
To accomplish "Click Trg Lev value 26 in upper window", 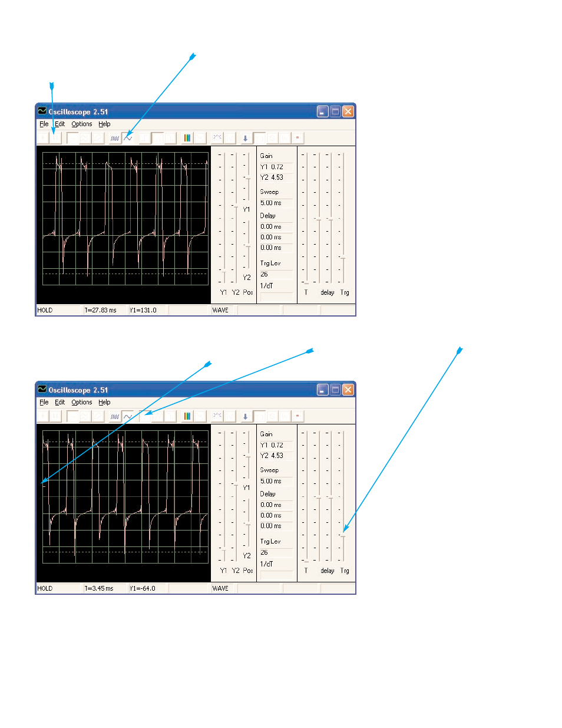I will [x=276, y=274].
